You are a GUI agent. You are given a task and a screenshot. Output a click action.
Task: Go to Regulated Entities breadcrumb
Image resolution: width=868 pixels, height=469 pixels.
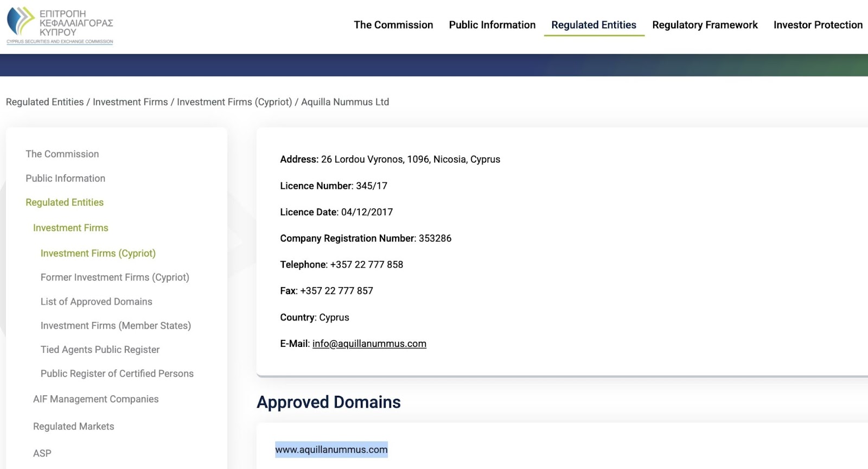[45, 102]
